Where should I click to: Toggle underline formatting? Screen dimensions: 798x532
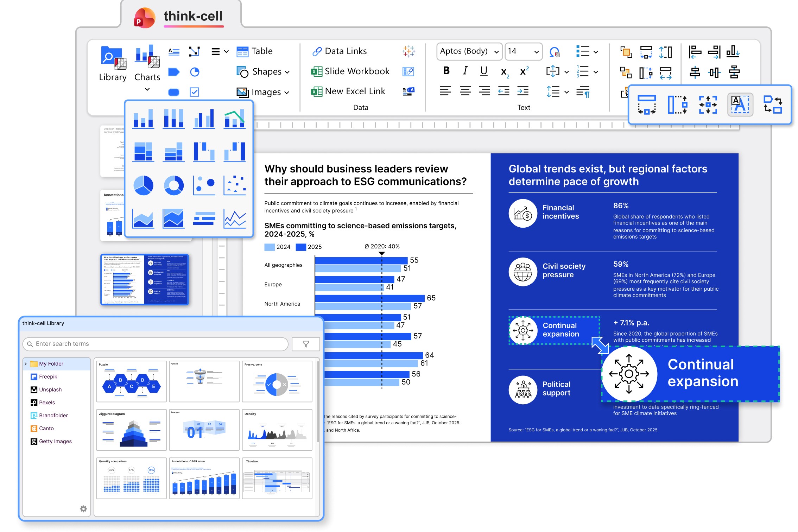[484, 71]
